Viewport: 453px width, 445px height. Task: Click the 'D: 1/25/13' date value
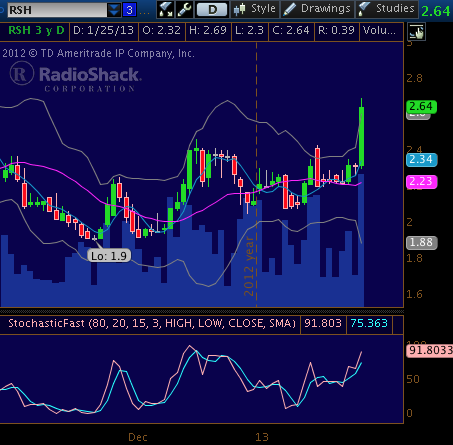[103, 31]
